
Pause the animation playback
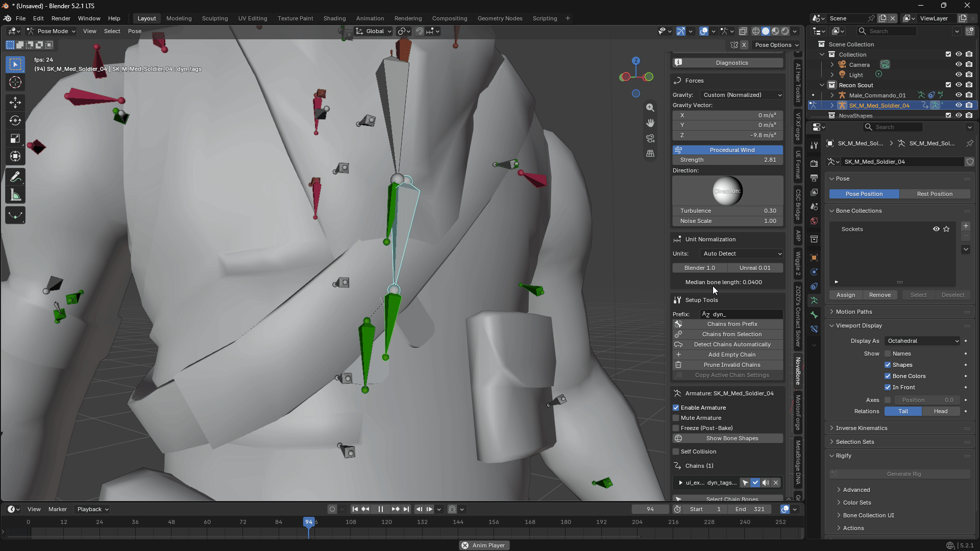point(380,509)
